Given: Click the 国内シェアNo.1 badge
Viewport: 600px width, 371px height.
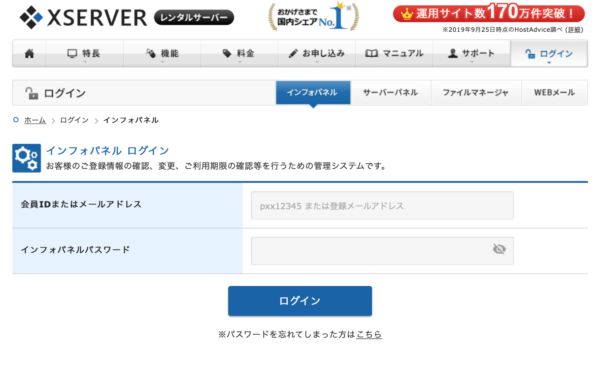Looking at the screenshot, I should (313, 17).
